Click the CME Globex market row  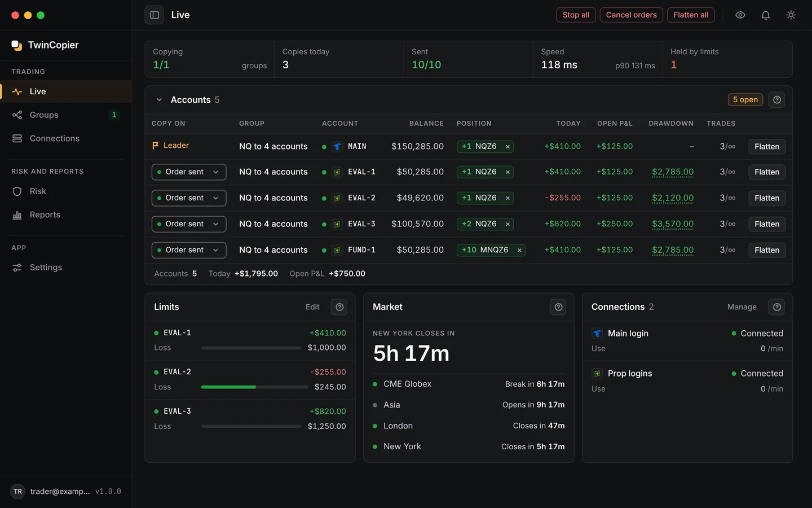pos(469,384)
